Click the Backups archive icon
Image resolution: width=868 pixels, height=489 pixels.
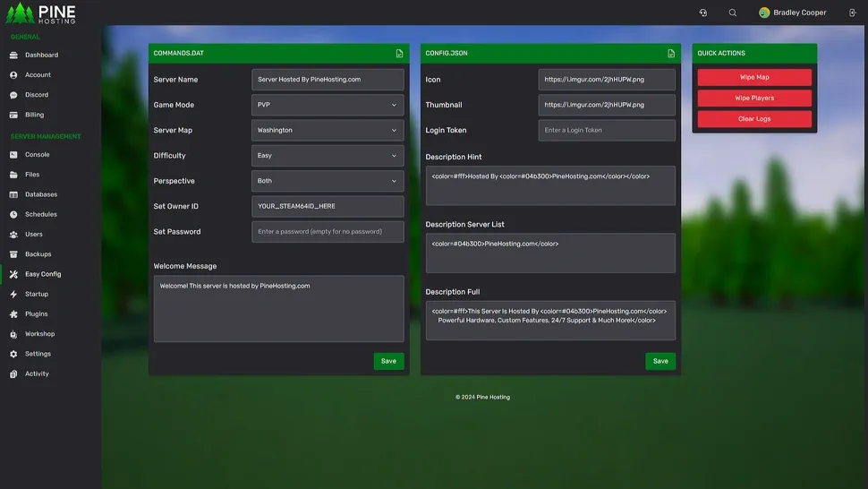click(x=13, y=254)
